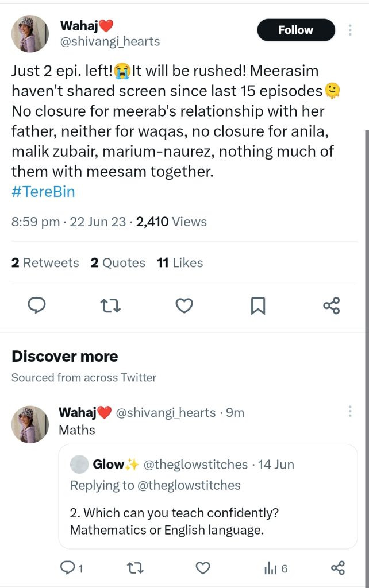
Task: Share the Maths tweet
Action: [x=338, y=568]
